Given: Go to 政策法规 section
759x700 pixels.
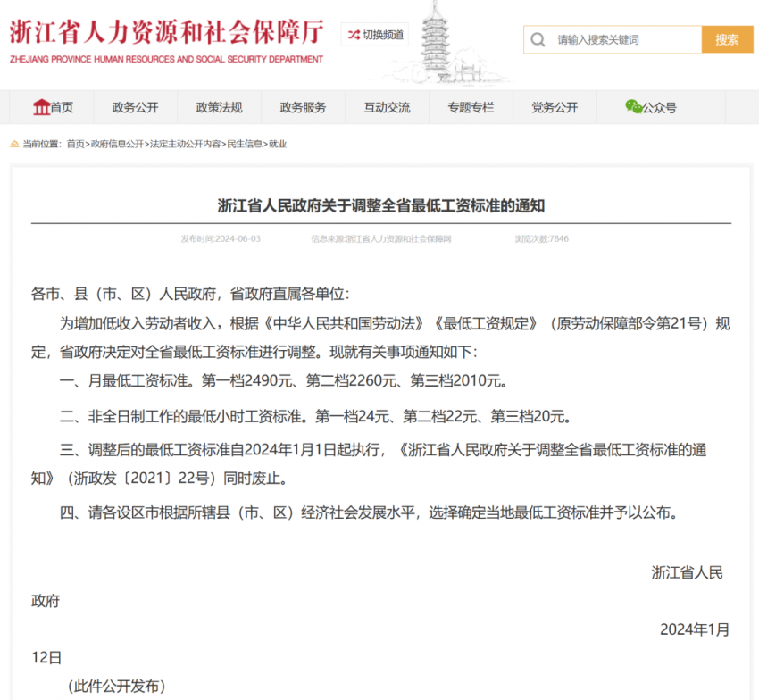Looking at the screenshot, I should [x=219, y=107].
